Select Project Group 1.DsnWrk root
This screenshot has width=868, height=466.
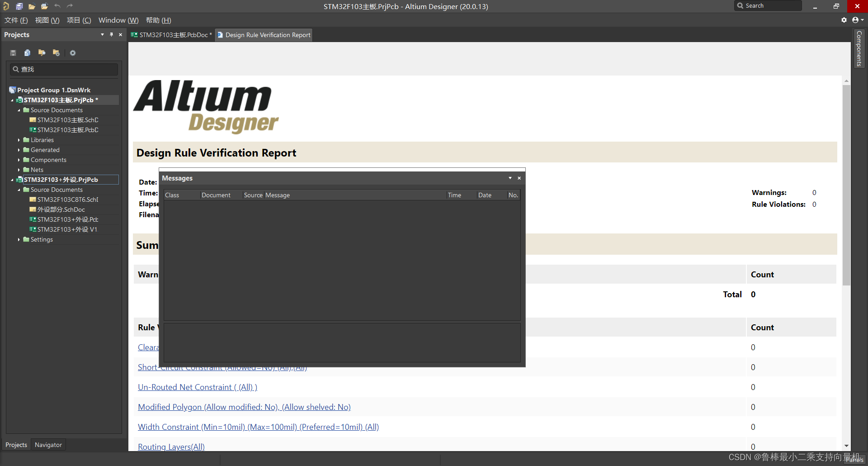(x=50, y=90)
